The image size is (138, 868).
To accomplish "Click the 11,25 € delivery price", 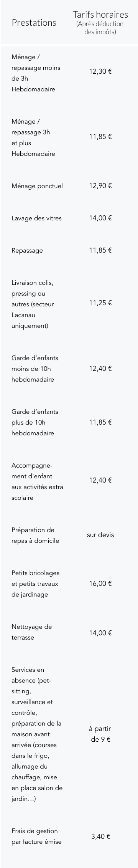I will coord(100,303).
